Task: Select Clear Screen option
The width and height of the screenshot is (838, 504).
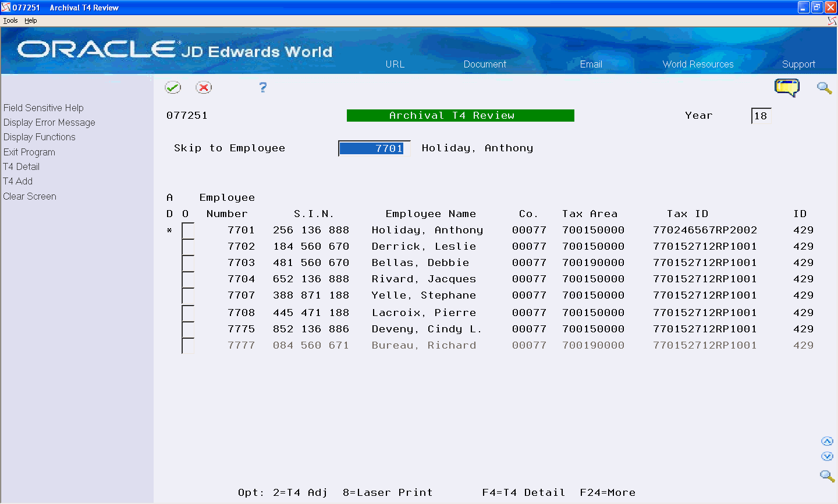Action: pos(30,196)
